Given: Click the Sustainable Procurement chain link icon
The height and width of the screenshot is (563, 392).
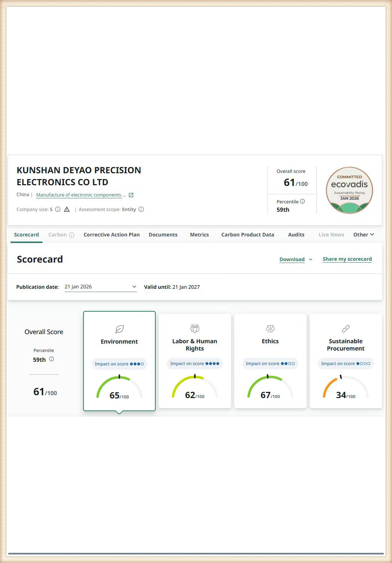Looking at the screenshot, I should (346, 329).
